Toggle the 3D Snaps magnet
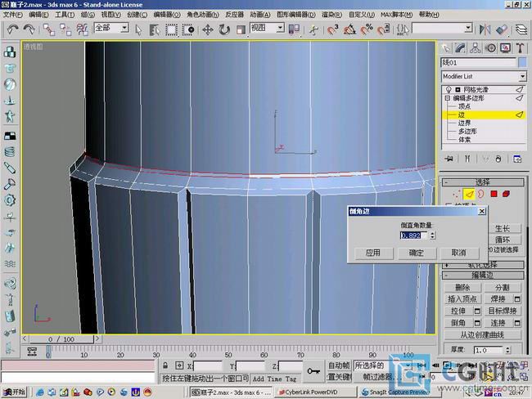532x399 pixels. click(x=333, y=29)
